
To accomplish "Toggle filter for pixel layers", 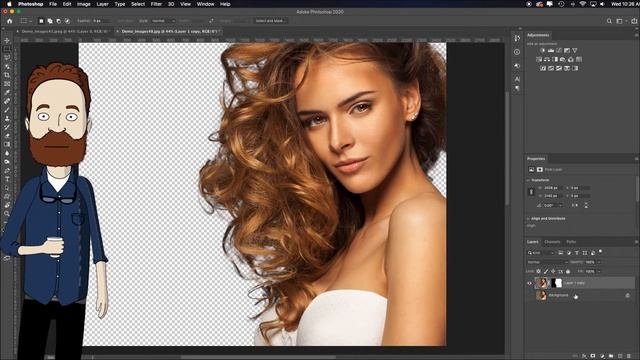I will 561,253.
